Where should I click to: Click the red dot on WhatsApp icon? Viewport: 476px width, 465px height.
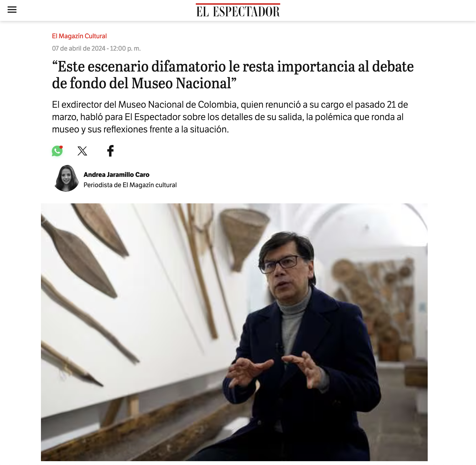point(61,147)
